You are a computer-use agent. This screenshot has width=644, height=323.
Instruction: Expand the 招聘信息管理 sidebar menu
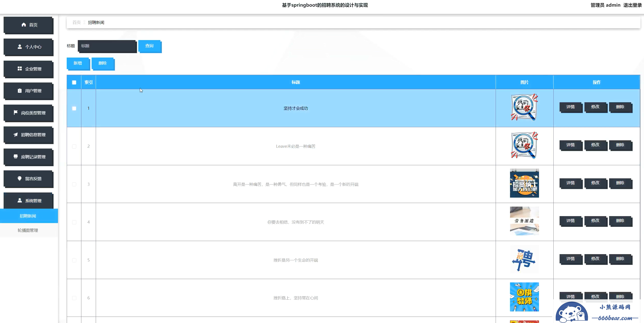(28, 135)
